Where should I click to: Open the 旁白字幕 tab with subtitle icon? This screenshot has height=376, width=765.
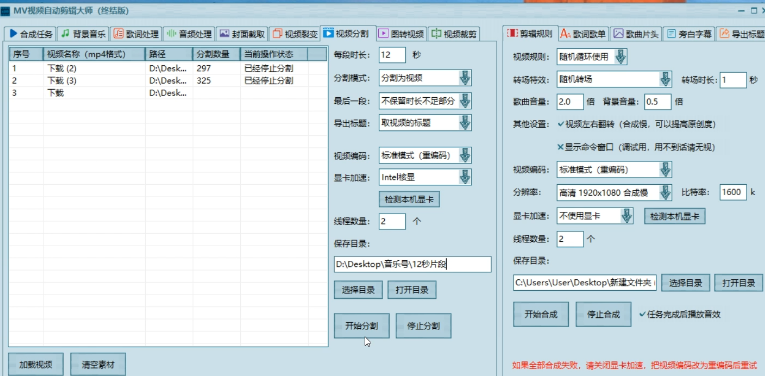coord(689,34)
